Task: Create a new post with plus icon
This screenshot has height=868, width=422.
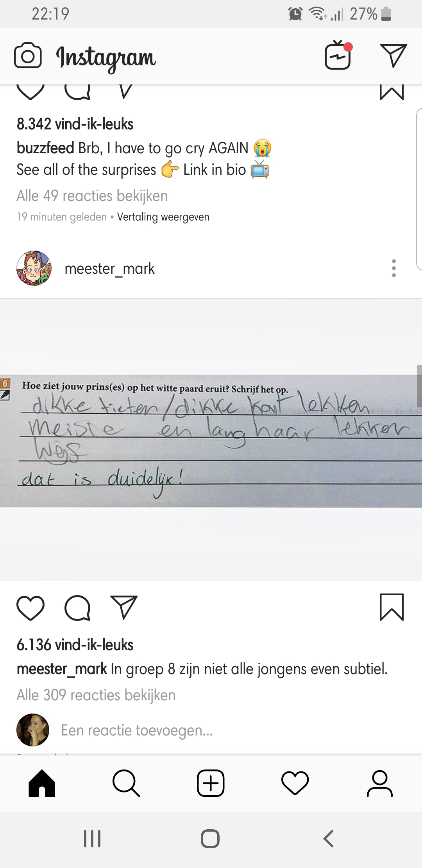Action: [211, 783]
